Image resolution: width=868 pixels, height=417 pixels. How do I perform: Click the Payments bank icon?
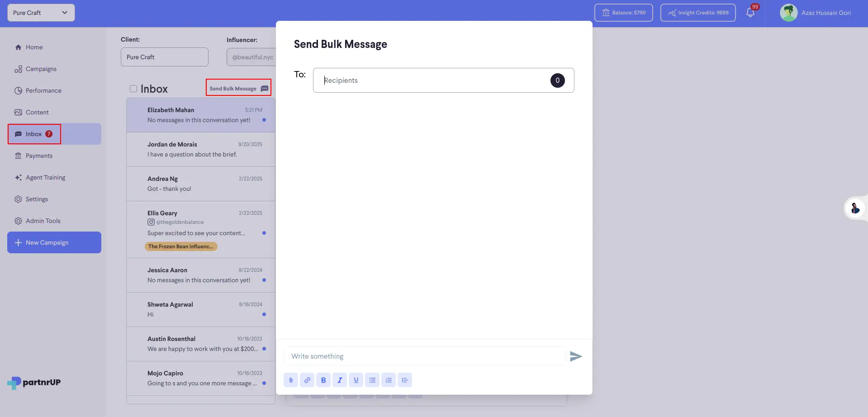18,156
